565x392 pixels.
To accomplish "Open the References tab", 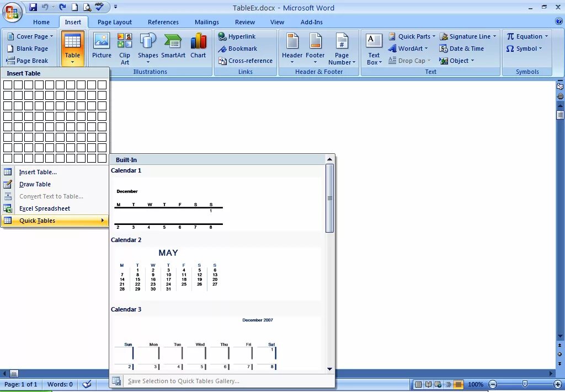I will 163,22.
